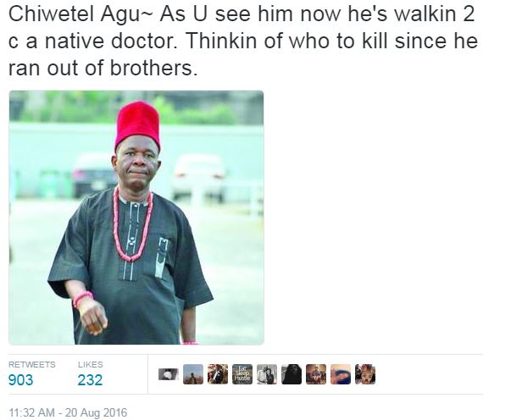Open the reddish-brown seventh liker avatar
Image resolution: width=511 pixels, height=420 pixels.
click(316, 374)
